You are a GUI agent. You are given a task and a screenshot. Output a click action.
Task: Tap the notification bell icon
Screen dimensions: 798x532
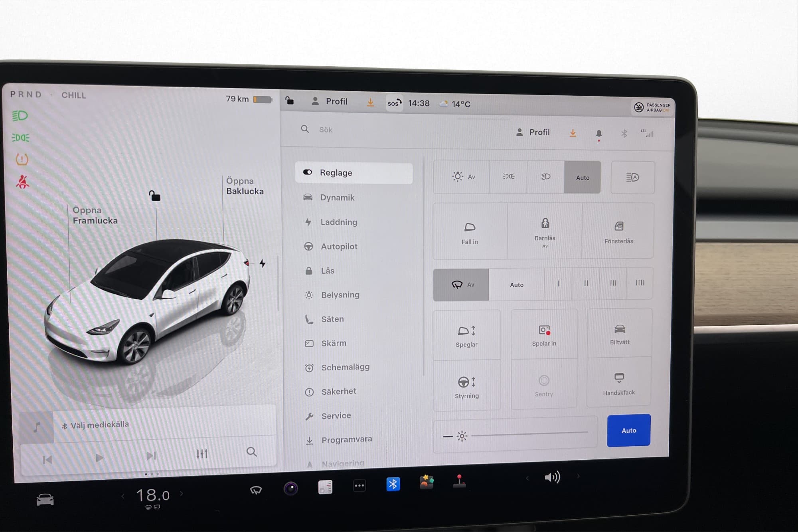tap(598, 134)
